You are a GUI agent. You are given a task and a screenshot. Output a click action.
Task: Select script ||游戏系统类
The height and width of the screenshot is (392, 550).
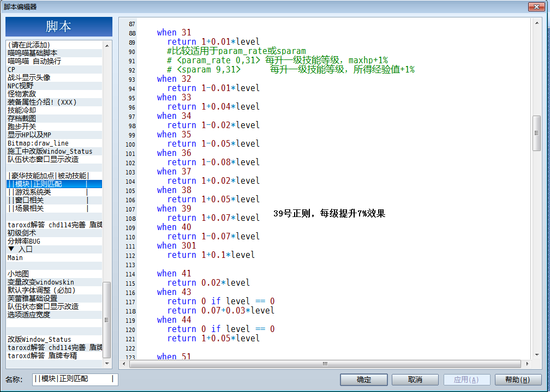(55, 192)
